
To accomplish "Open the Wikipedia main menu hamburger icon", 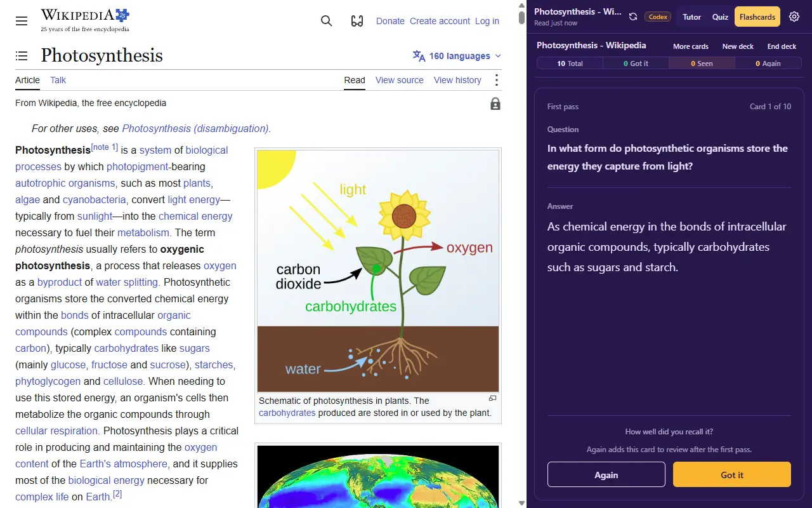I will coord(22,21).
